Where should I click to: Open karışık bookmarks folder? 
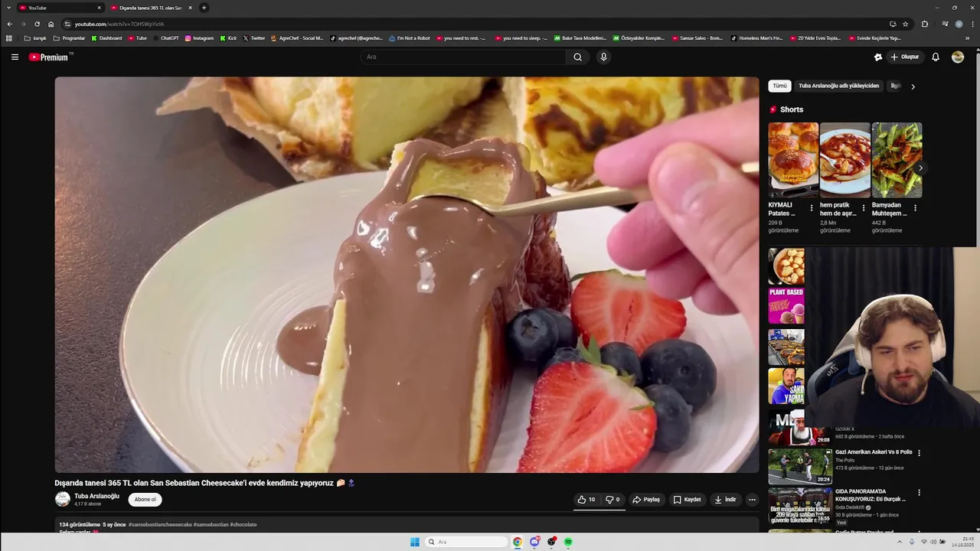(35, 37)
